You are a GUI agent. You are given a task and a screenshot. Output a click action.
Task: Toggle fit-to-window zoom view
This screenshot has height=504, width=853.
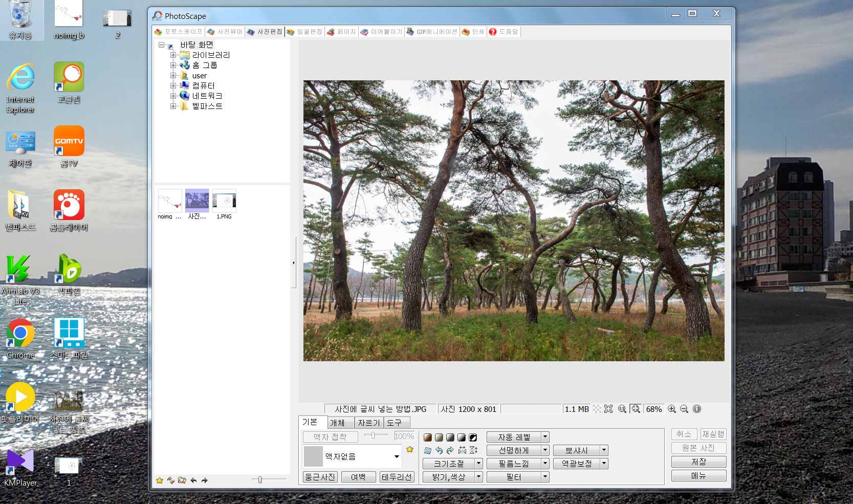coord(636,409)
